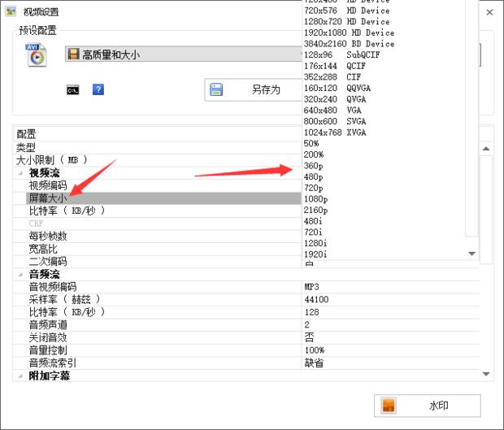
Task: Collapse the 音频流 section
Action: pos(19,275)
